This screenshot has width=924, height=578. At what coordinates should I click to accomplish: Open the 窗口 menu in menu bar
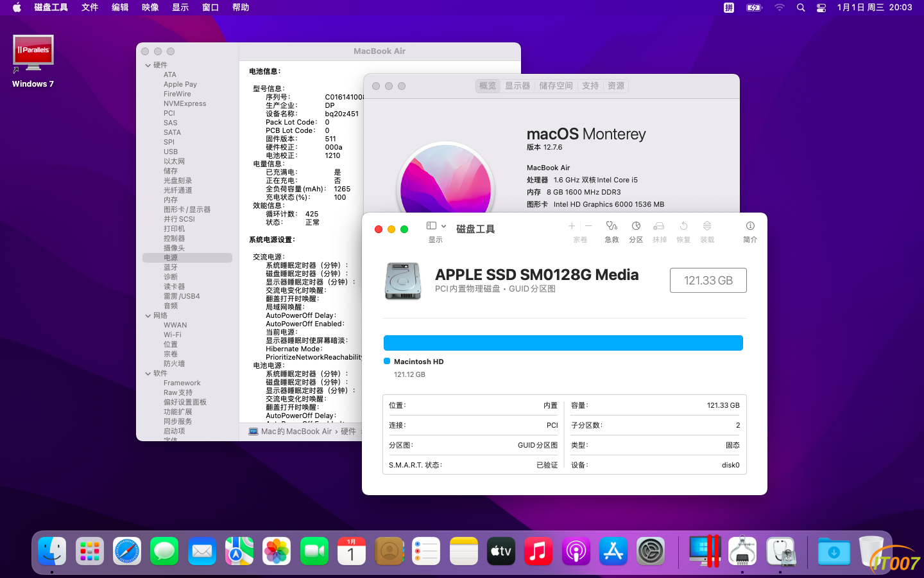pos(210,7)
